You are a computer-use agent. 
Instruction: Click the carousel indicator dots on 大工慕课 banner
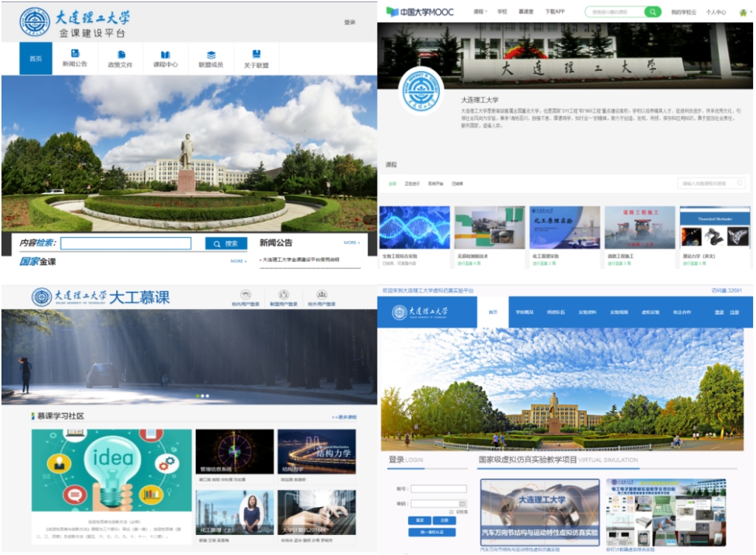coord(202,396)
